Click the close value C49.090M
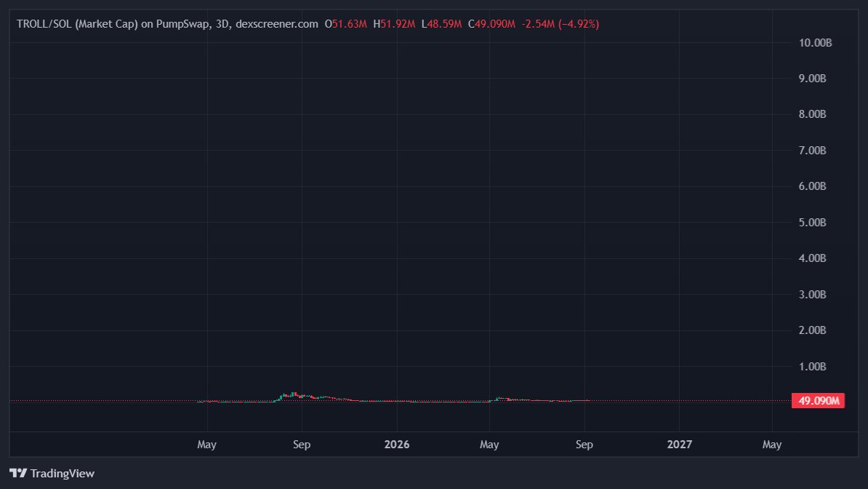 [x=491, y=24]
